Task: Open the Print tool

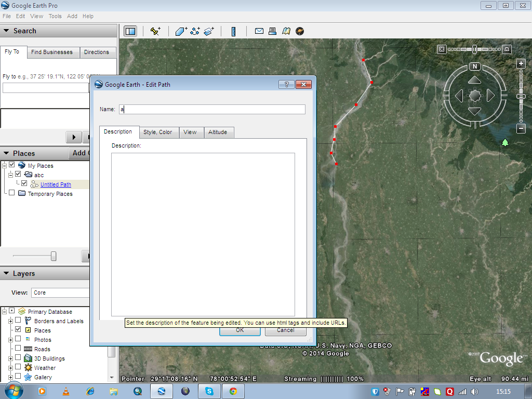Action: tap(272, 31)
